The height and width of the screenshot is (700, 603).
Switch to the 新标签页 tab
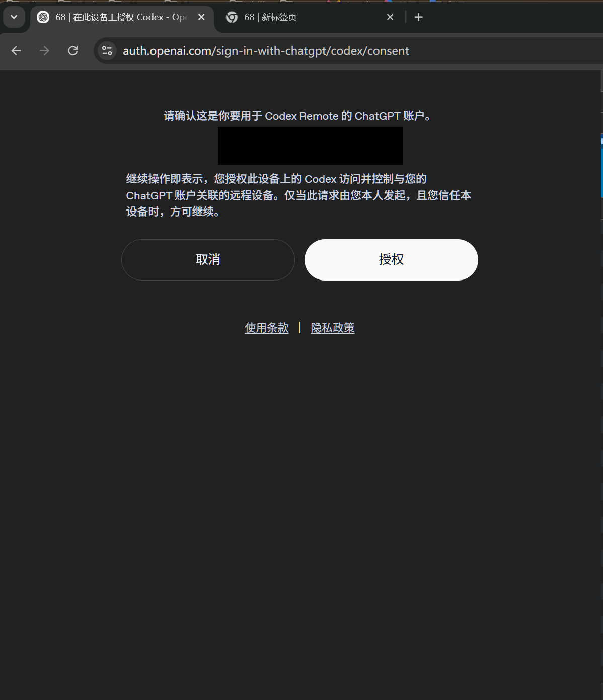(310, 17)
